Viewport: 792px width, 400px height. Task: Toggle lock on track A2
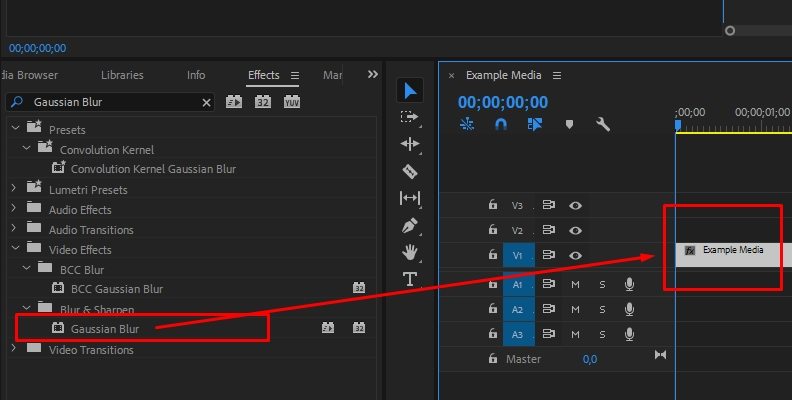(x=492, y=309)
